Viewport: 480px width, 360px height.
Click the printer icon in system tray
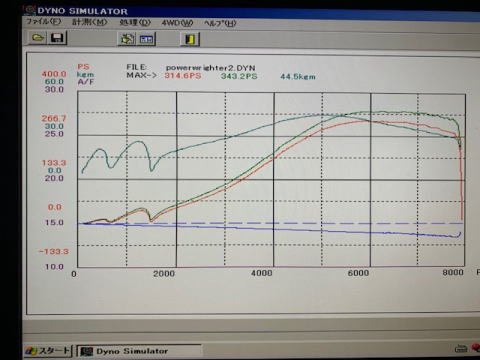click(461, 349)
